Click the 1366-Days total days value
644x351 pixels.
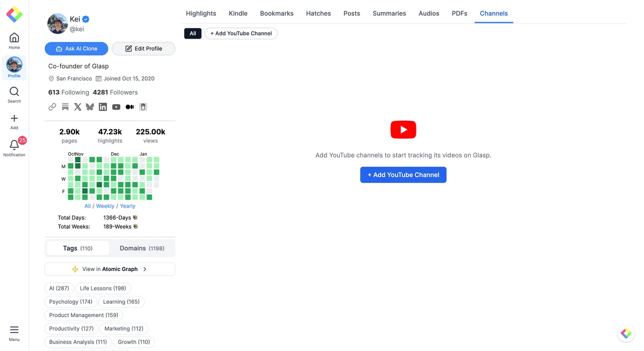[x=120, y=218]
